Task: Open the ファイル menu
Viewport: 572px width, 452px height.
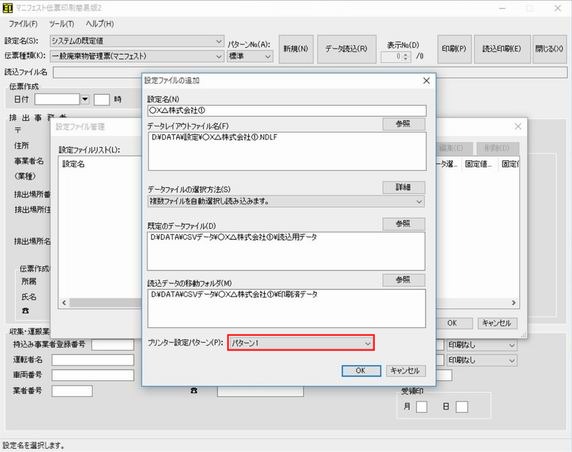Action: coord(23,24)
